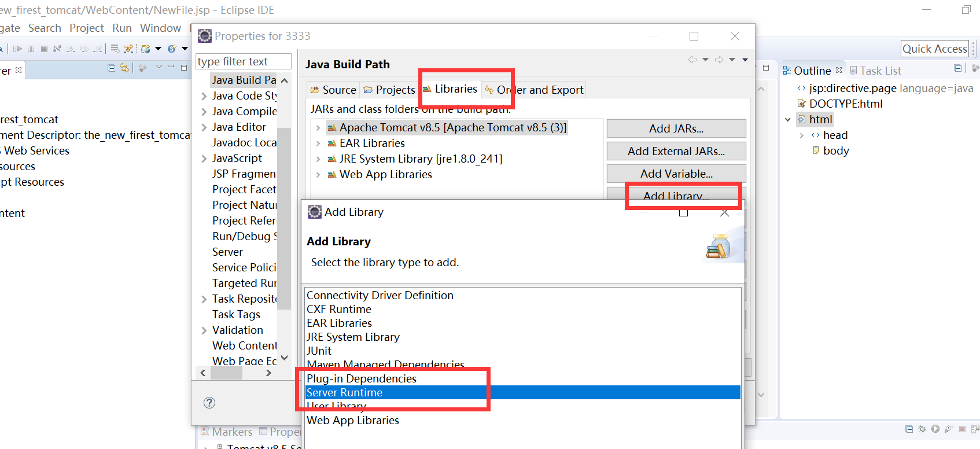
Task: Click the Stop the server icon
Action: pyautogui.click(x=962, y=429)
